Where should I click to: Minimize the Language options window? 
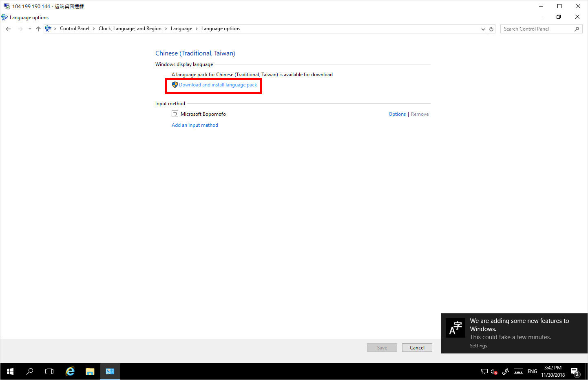click(540, 17)
